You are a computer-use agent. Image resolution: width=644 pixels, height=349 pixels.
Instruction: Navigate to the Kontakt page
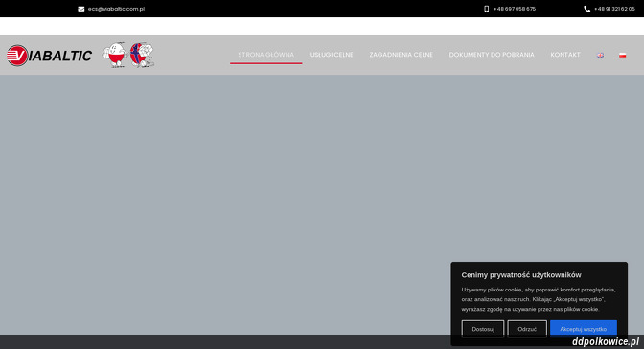565,55
